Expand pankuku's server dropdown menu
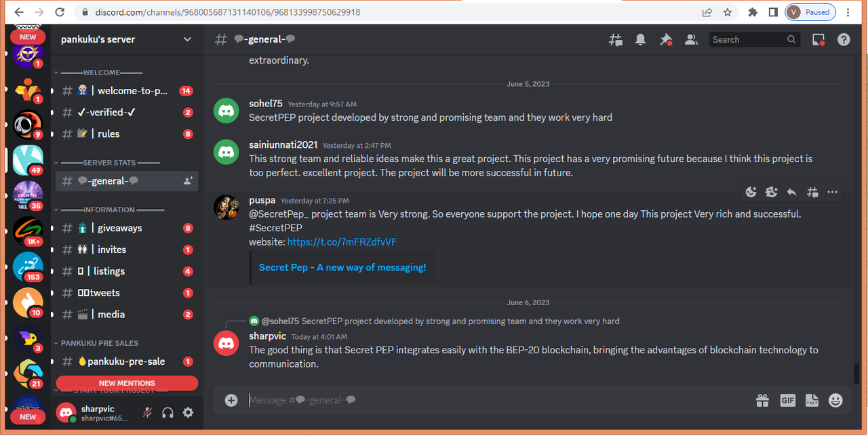Image resolution: width=868 pixels, height=436 pixels. tap(187, 39)
